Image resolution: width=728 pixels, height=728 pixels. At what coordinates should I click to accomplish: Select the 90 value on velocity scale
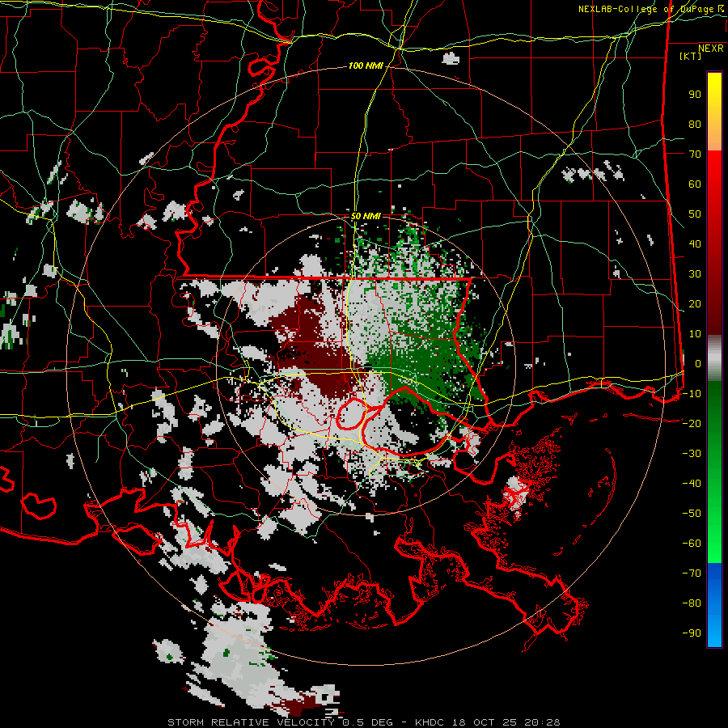(695, 95)
